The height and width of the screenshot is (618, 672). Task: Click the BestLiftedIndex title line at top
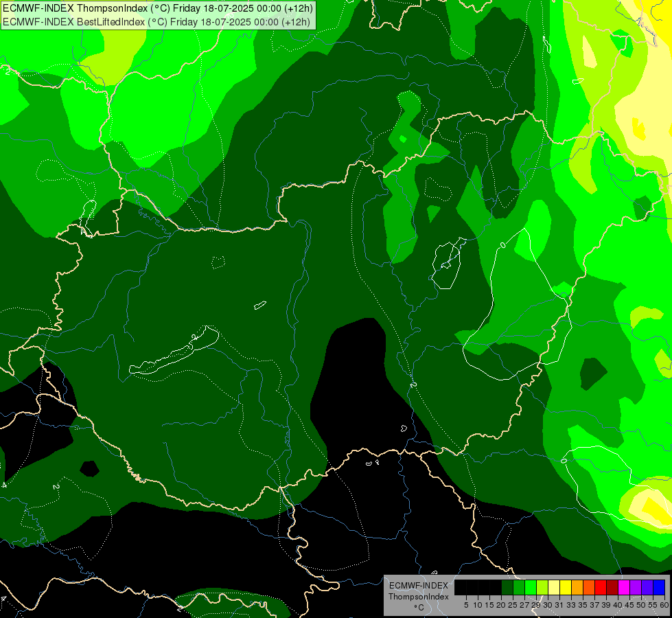click(x=157, y=21)
